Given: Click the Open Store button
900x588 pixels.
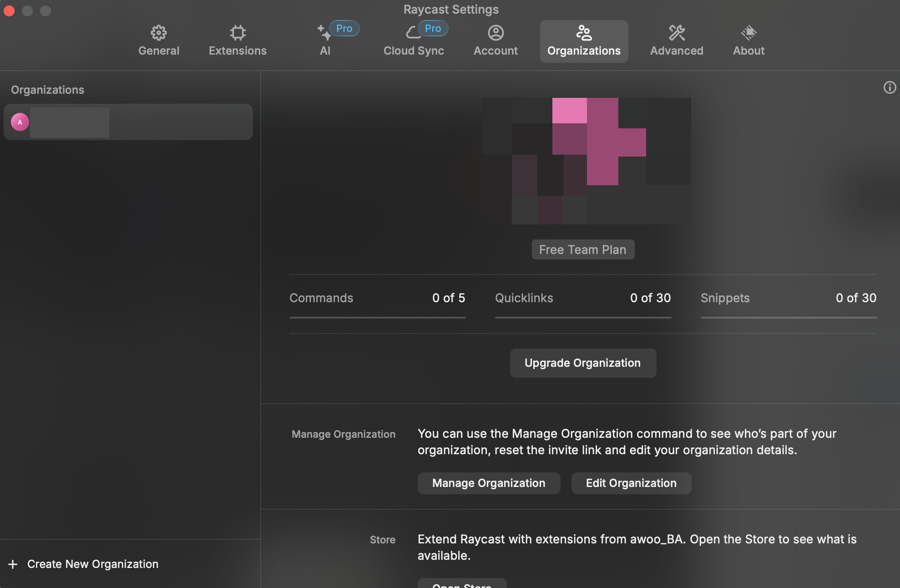Looking at the screenshot, I should pyautogui.click(x=462, y=584).
